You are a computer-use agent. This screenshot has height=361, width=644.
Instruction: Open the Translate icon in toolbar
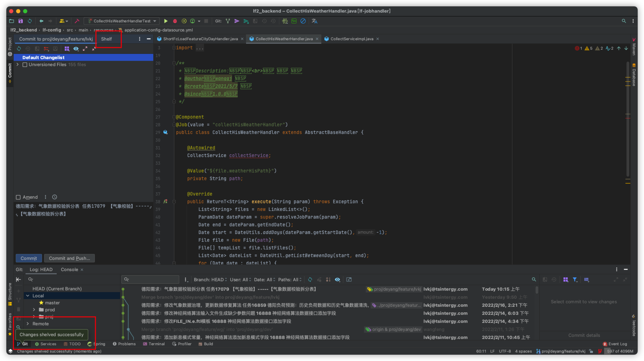click(x=314, y=21)
